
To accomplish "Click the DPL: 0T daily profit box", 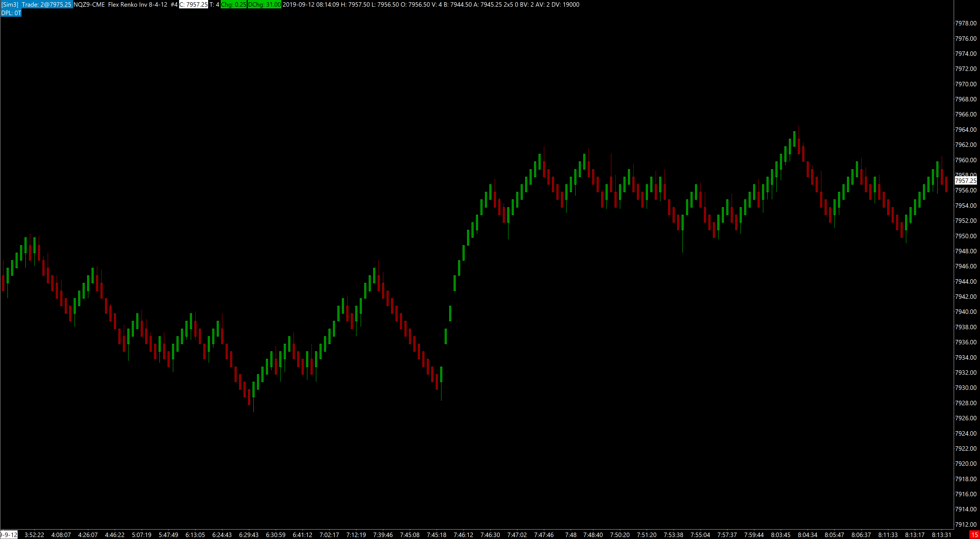I will coord(11,13).
